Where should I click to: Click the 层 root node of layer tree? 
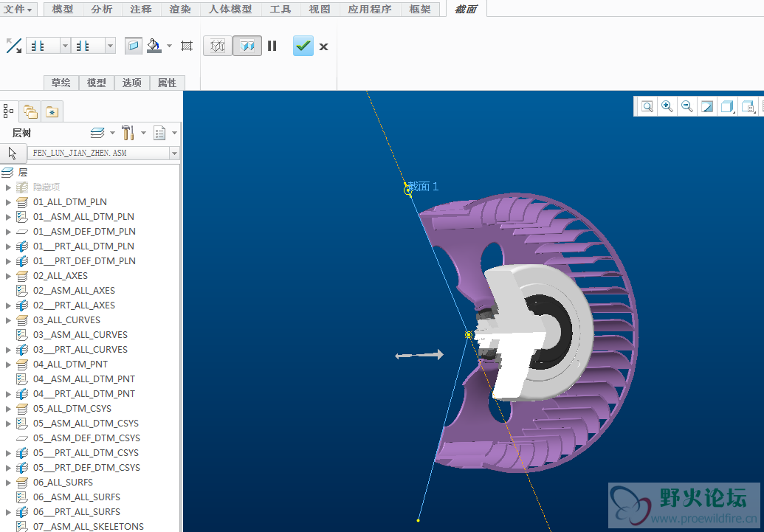22,173
